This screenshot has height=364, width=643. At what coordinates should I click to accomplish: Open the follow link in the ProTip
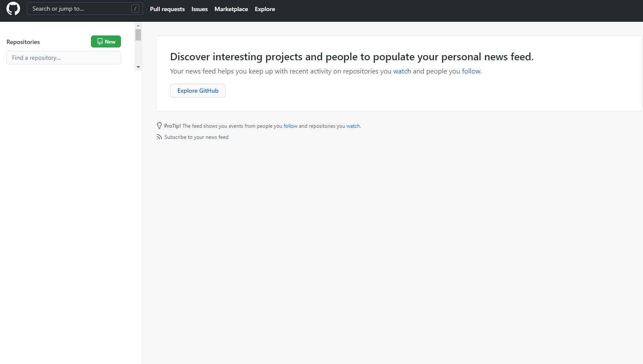click(291, 126)
